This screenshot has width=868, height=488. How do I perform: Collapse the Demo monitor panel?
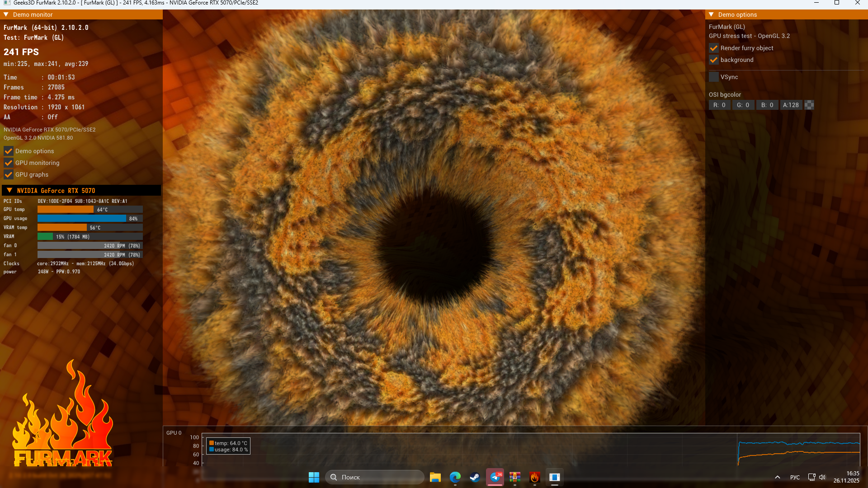[6, 14]
